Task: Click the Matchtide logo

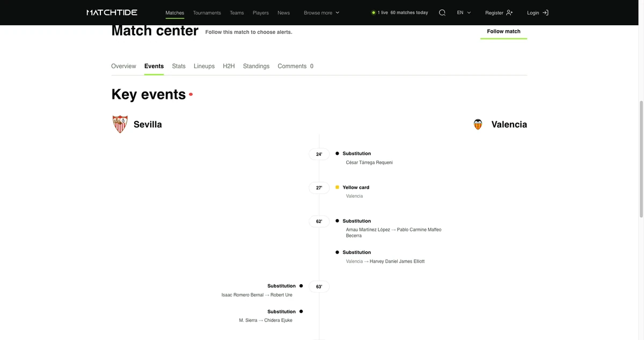Action: (112, 12)
